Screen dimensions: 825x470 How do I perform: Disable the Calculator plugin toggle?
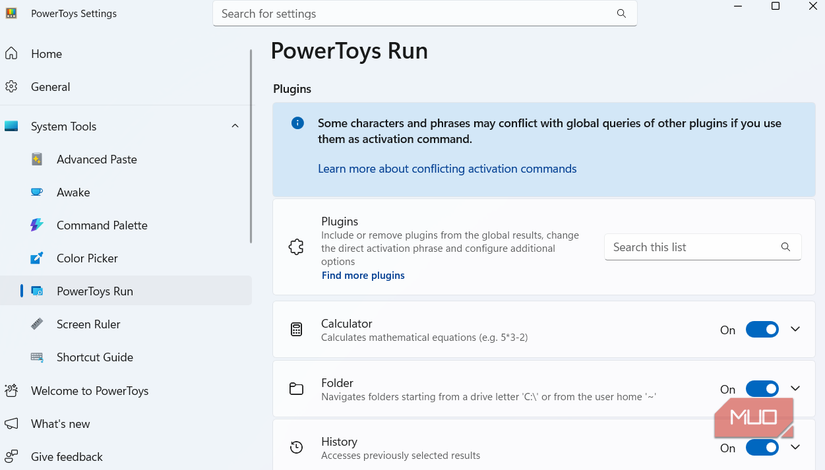[762, 330]
